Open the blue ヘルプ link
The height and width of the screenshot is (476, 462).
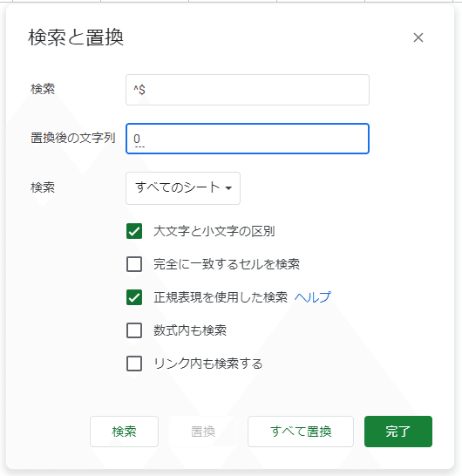[313, 297]
